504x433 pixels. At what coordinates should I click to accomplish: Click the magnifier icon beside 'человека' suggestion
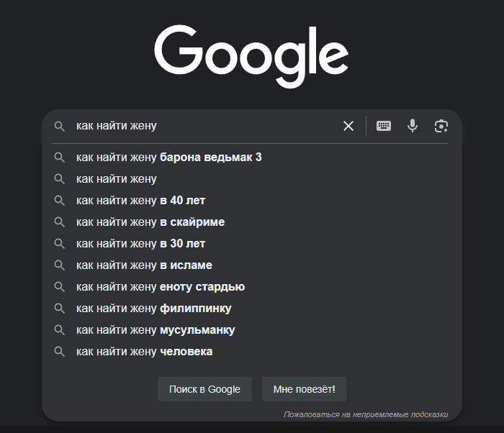tap(60, 352)
